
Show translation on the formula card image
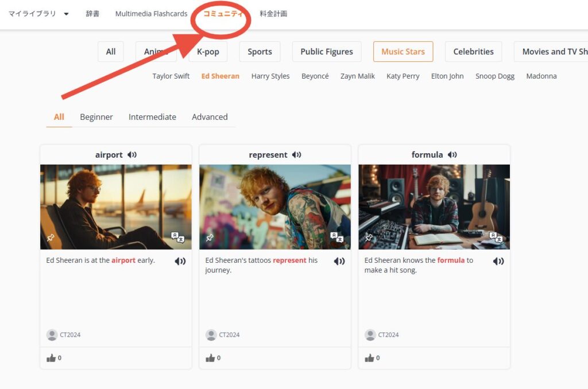pos(496,237)
